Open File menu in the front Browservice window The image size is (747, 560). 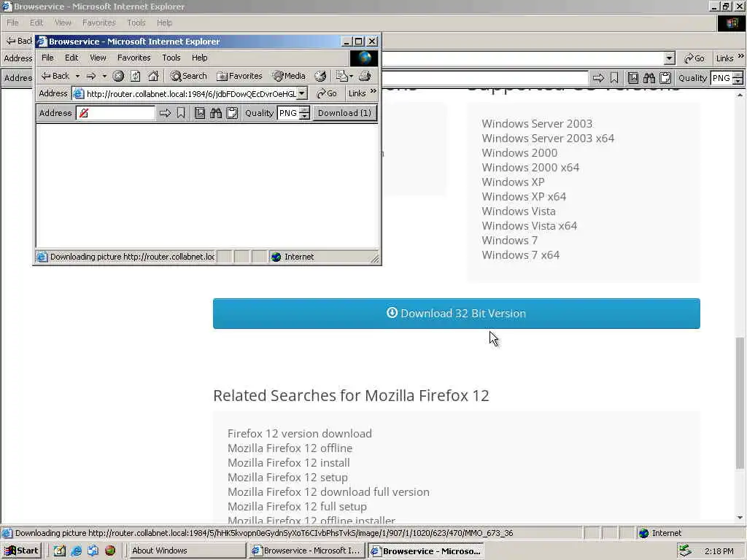point(47,58)
